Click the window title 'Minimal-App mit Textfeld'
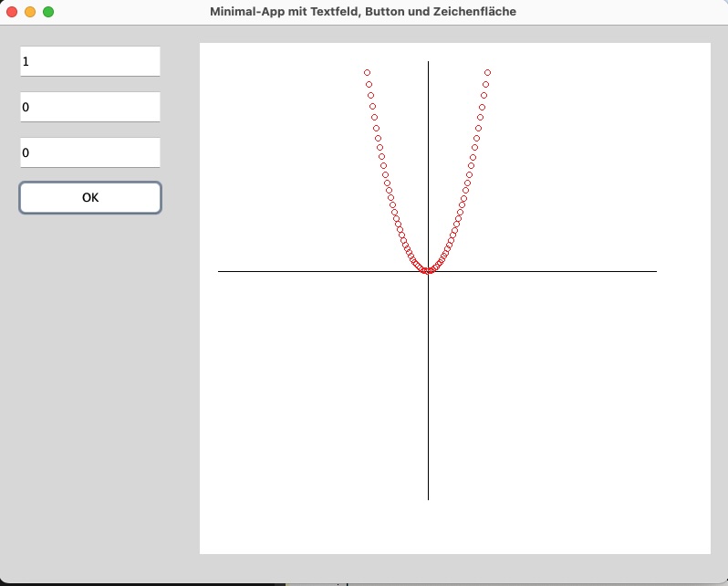The height and width of the screenshot is (586, 728). click(x=362, y=12)
